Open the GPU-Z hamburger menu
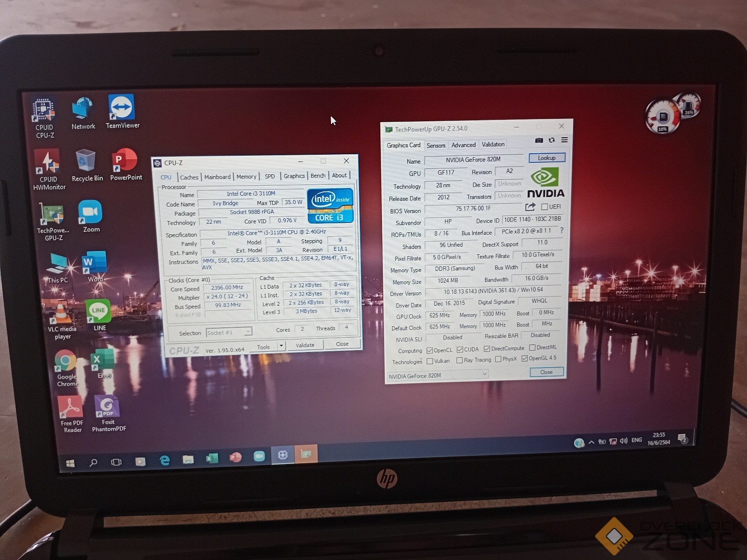The width and height of the screenshot is (747, 560). pos(564,140)
